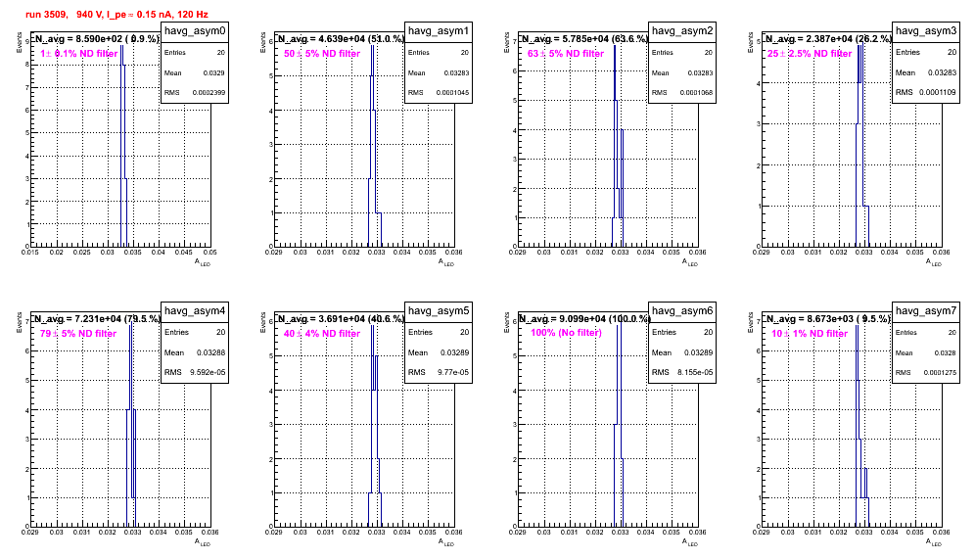Select the havg_asym7 stats box title

926,311
